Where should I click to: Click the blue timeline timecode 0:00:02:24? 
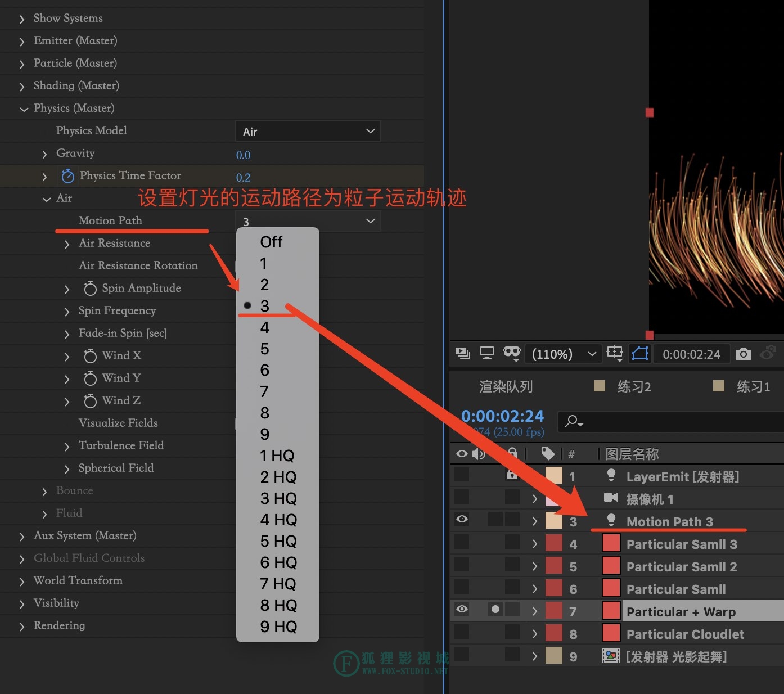(502, 416)
